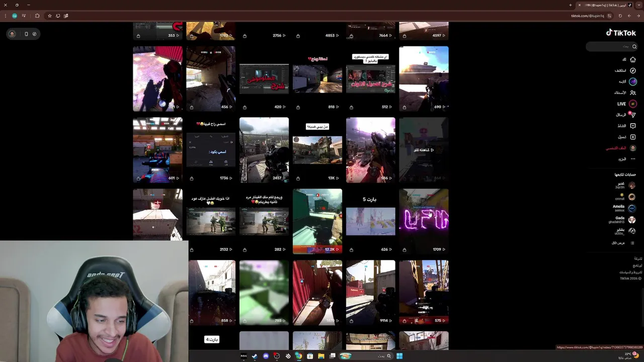Open the Explore compass icon
The width and height of the screenshot is (644, 362).
633,70
